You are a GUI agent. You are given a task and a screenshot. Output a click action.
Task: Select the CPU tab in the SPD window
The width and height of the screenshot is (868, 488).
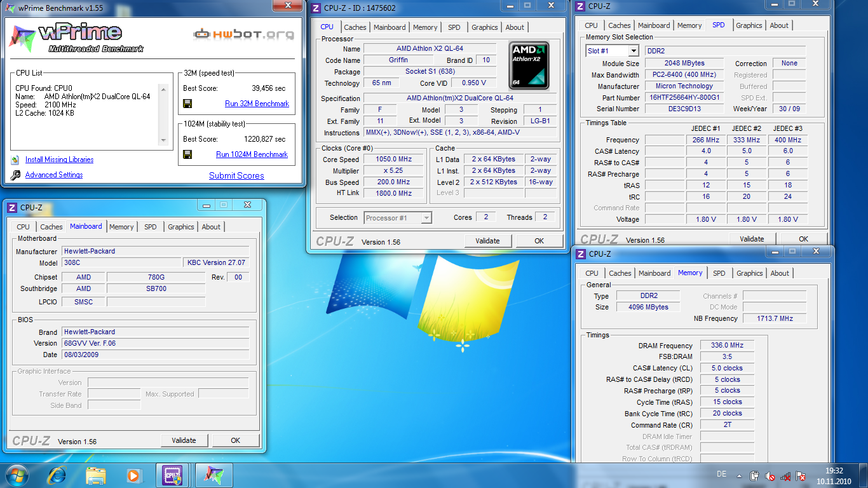click(x=591, y=25)
